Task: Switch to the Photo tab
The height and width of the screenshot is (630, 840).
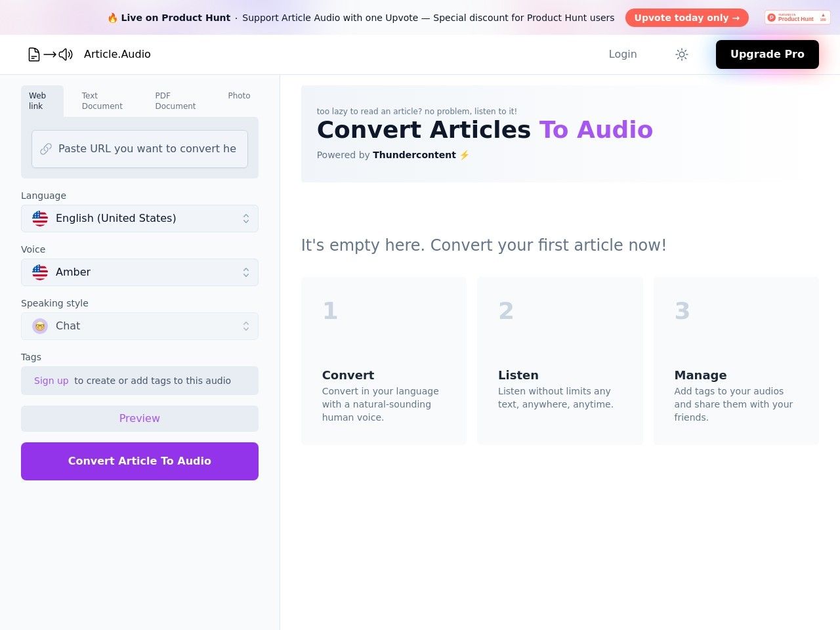Action: (x=239, y=96)
